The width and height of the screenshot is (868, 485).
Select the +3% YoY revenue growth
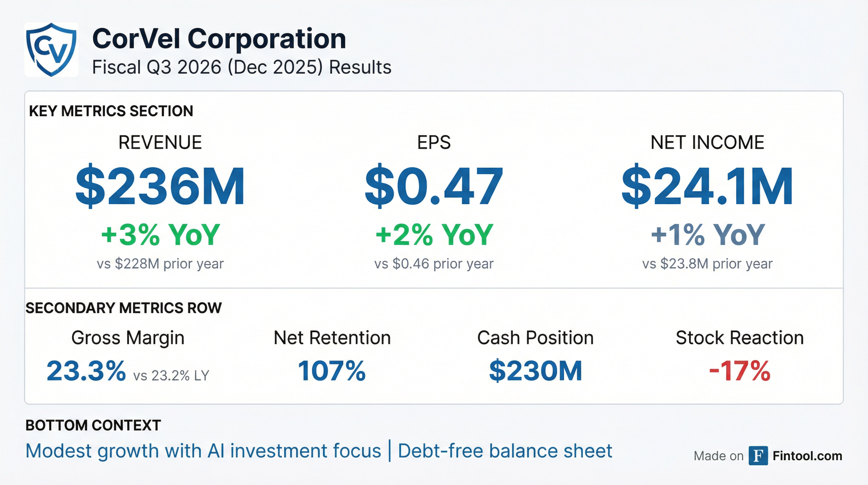pos(161,235)
